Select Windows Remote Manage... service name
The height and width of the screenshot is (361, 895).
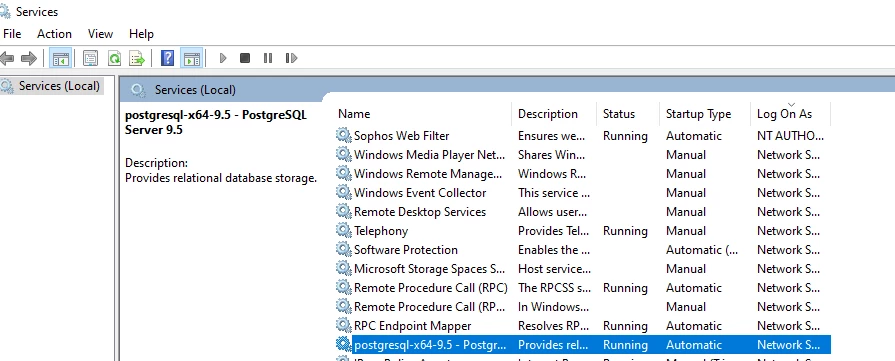[428, 174]
